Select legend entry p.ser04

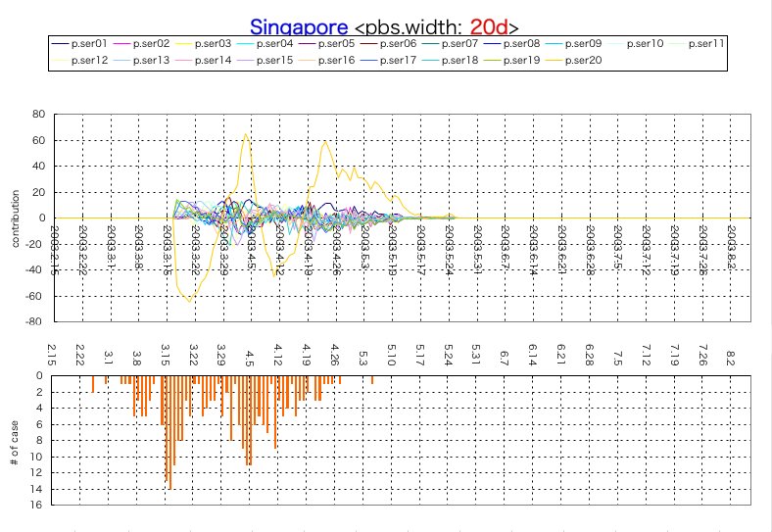[x=265, y=44]
